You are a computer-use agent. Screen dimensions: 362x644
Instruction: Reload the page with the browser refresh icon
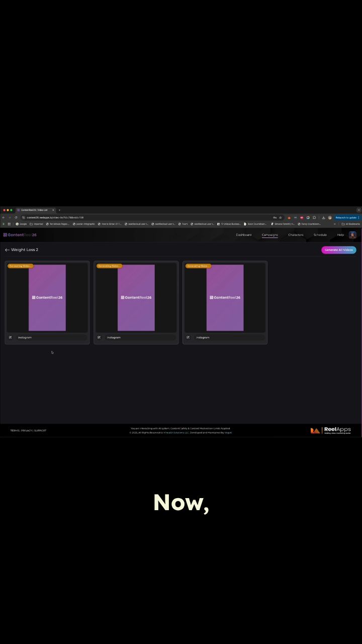tap(16, 217)
